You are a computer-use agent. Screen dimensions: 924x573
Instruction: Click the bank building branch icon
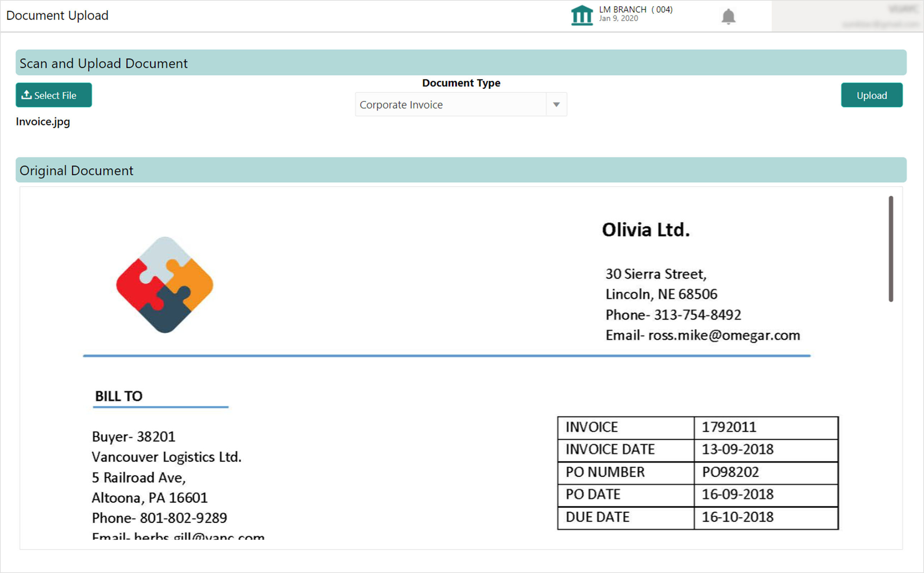pyautogui.click(x=582, y=15)
